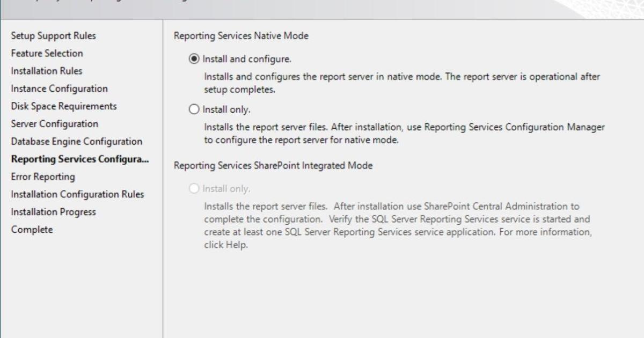Open the Error Reporting step
644x338 pixels.
coord(43,177)
